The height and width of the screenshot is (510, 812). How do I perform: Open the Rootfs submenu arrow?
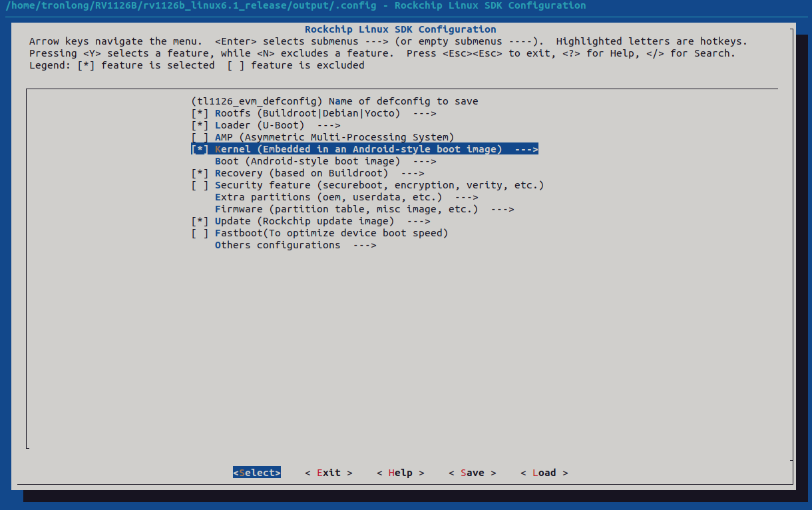(425, 113)
